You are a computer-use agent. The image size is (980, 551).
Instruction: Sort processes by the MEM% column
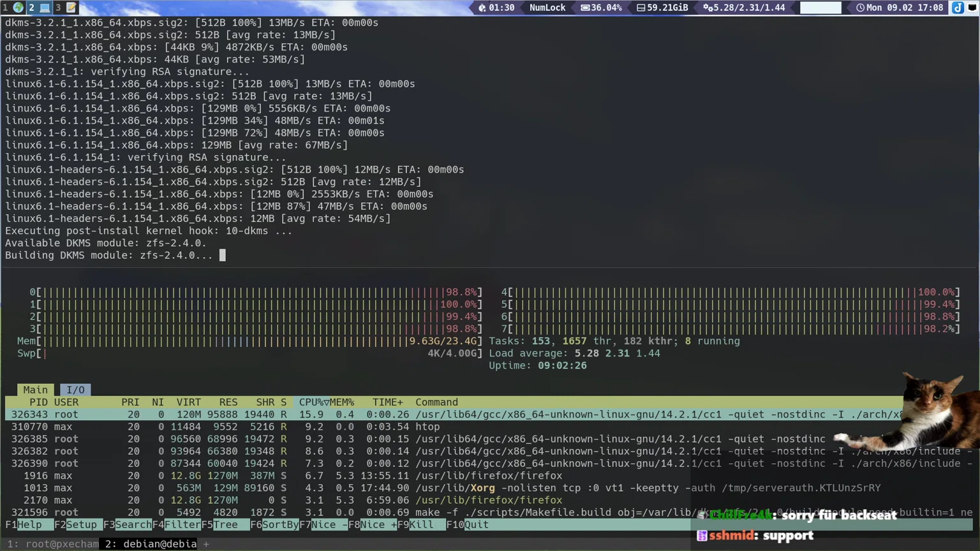point(343,402)
